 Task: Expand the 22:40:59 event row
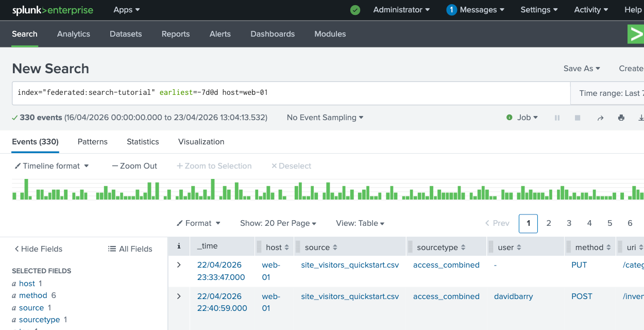click(x=179, y=296)
